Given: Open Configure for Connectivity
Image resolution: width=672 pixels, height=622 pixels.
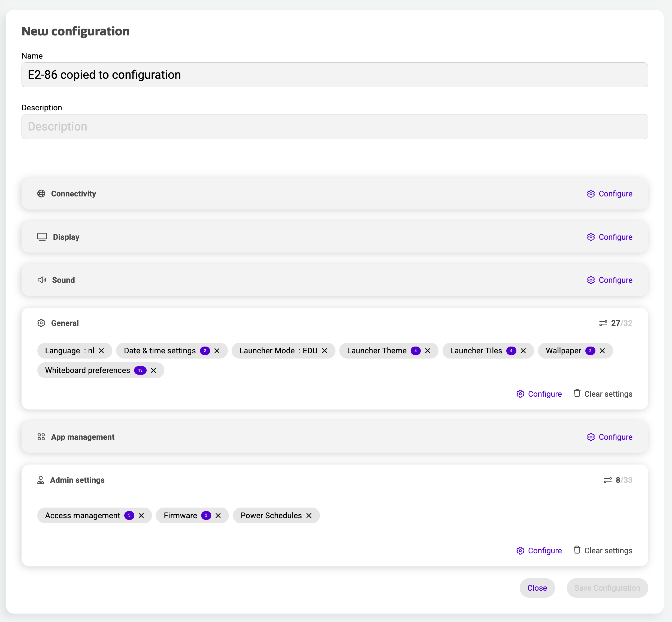Looking at the screenshot, I should (x=615, y=193).
